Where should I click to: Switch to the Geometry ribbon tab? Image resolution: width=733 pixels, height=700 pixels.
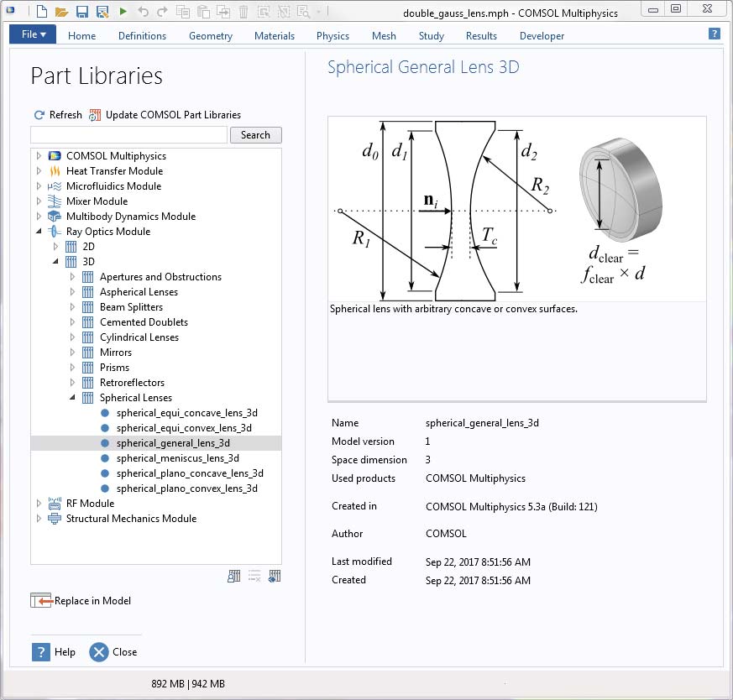point(210,36)
